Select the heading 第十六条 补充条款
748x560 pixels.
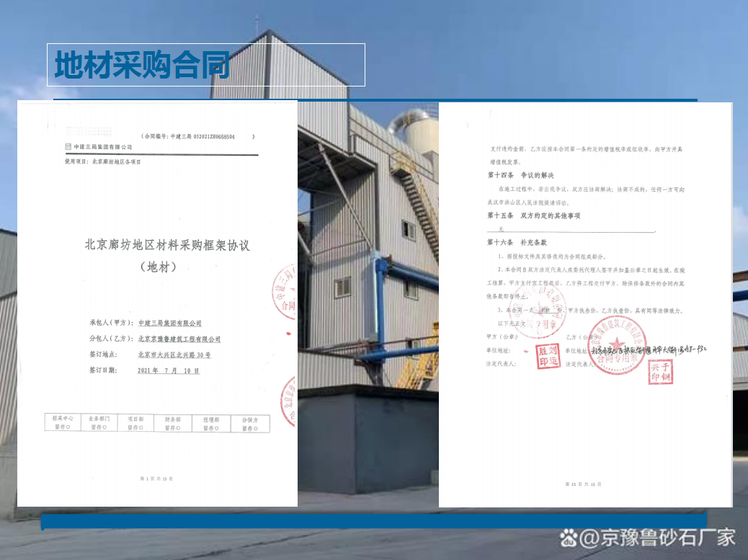(x=517, y=242)
